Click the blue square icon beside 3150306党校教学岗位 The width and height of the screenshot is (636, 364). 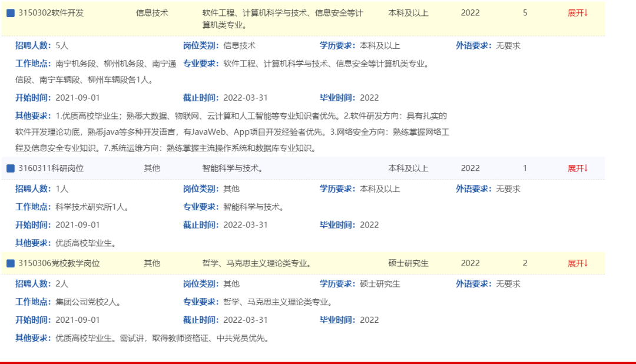10,263
